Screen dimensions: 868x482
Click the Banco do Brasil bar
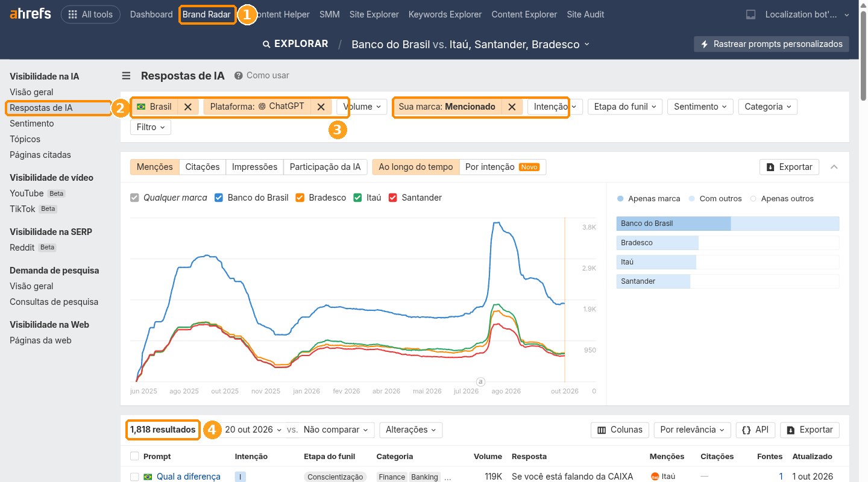click(728, 224)
